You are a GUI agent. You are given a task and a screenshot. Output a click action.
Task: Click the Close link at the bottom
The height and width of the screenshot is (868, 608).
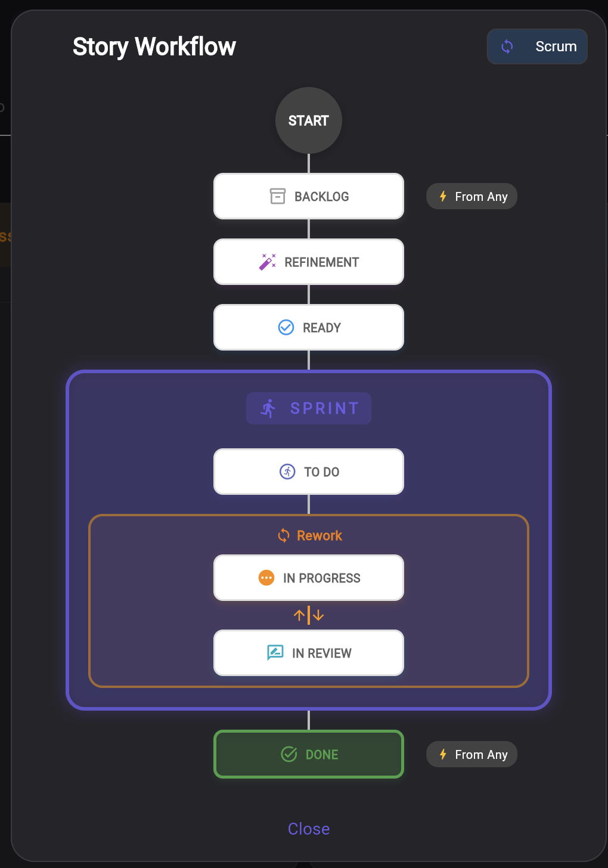tap(308, 829)
